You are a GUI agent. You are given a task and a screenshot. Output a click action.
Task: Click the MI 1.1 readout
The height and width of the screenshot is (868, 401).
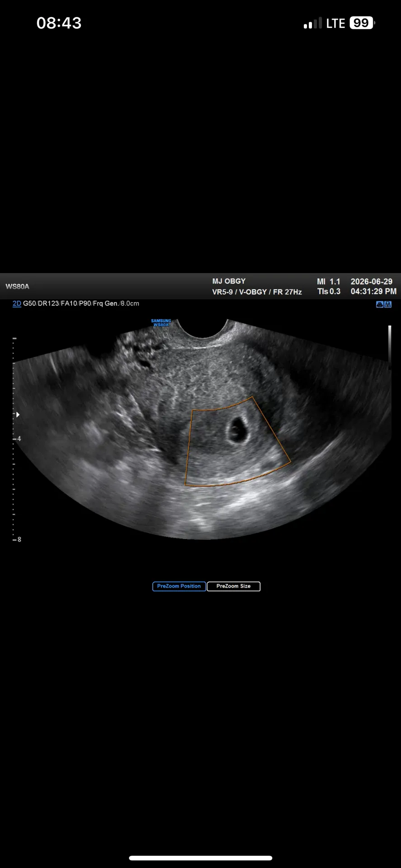tap(329, 281)
